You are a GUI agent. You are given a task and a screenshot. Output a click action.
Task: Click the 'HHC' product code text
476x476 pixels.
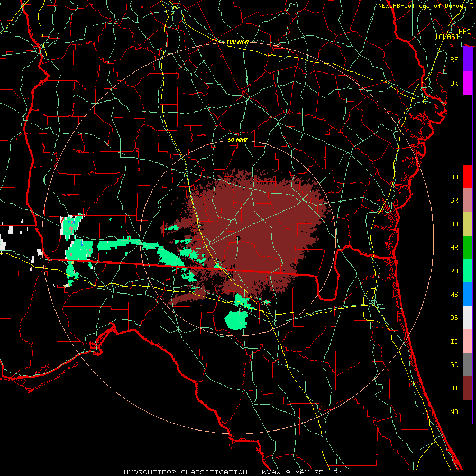464,32
